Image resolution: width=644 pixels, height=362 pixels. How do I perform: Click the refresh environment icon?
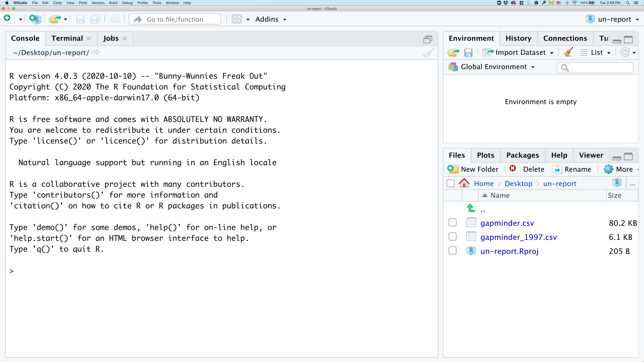coord(625,52)
